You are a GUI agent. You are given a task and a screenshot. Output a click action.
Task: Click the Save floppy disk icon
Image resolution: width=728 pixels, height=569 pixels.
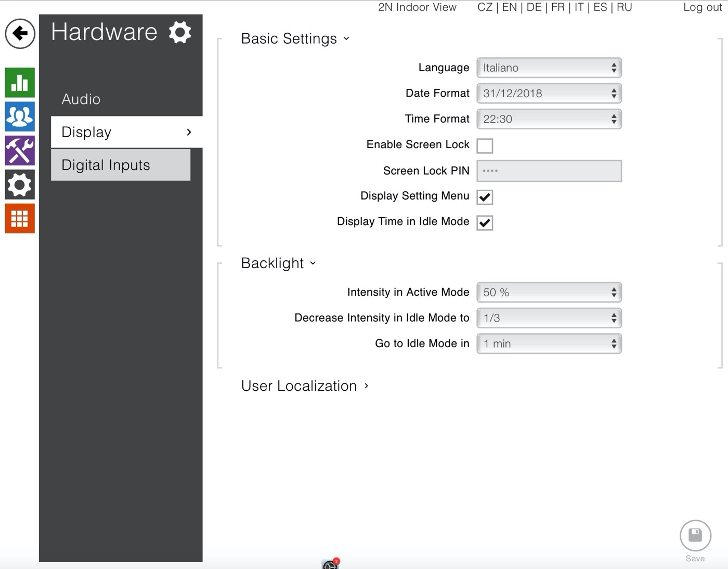click(x=695, y=535)
